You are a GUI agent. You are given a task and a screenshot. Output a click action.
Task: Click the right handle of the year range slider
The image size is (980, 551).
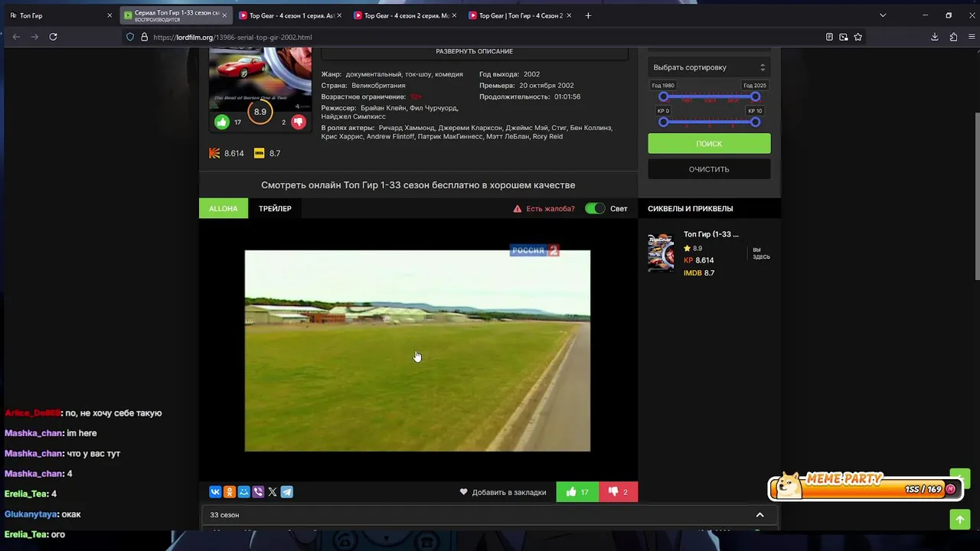(x=756, y=96)
